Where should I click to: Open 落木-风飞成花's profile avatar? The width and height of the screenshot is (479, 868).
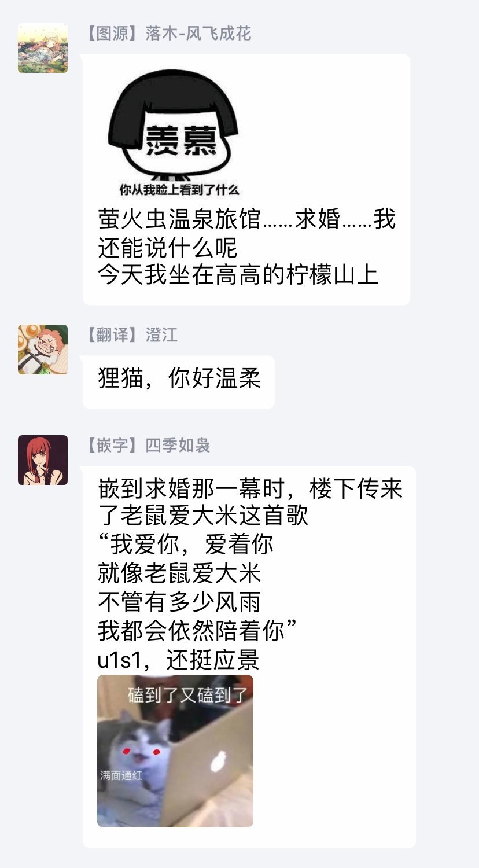click(43, 48)
